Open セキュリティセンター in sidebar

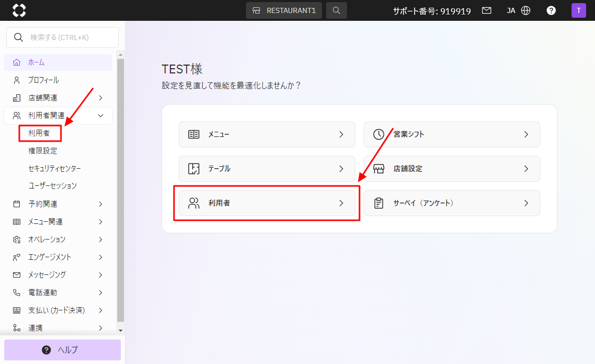point(54,169)
